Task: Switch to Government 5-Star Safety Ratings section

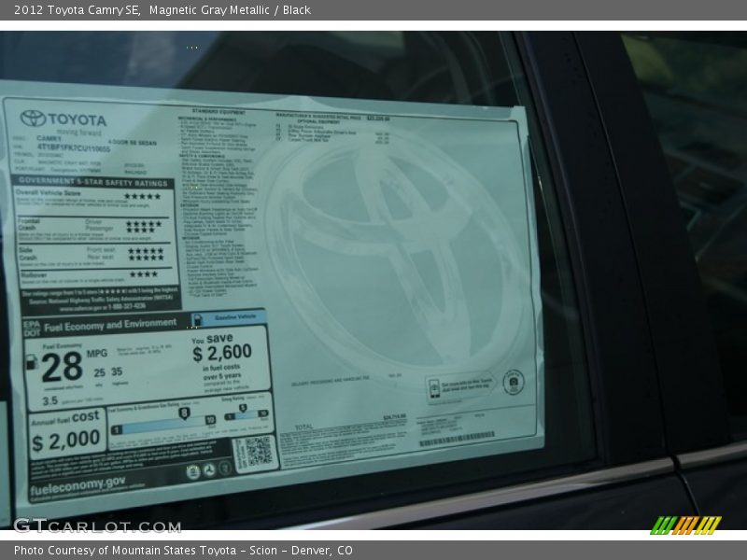Action: pos(93,180)
